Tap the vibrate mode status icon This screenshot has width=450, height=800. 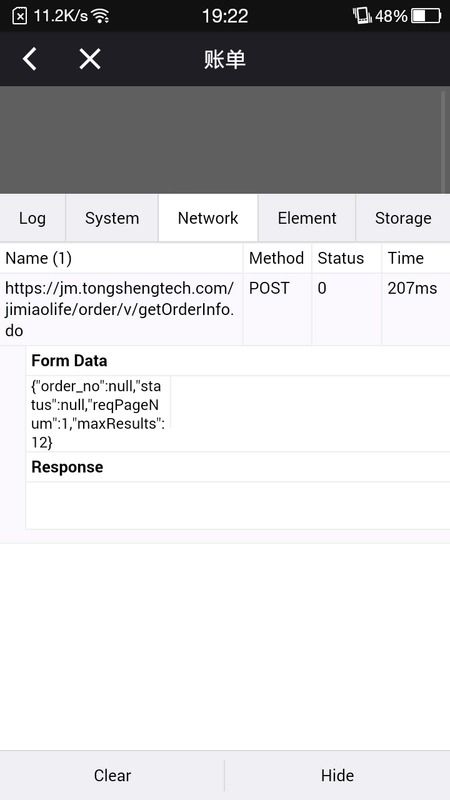coord(362,16)
